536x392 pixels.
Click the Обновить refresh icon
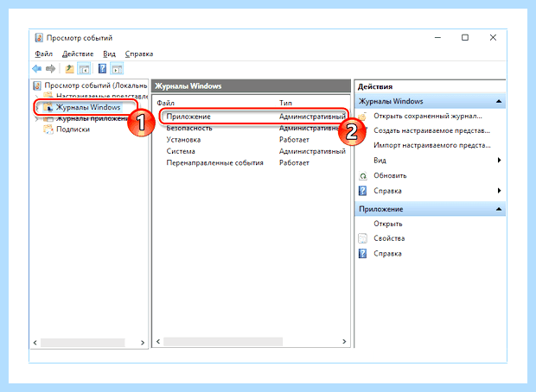[x=363, y=176]
